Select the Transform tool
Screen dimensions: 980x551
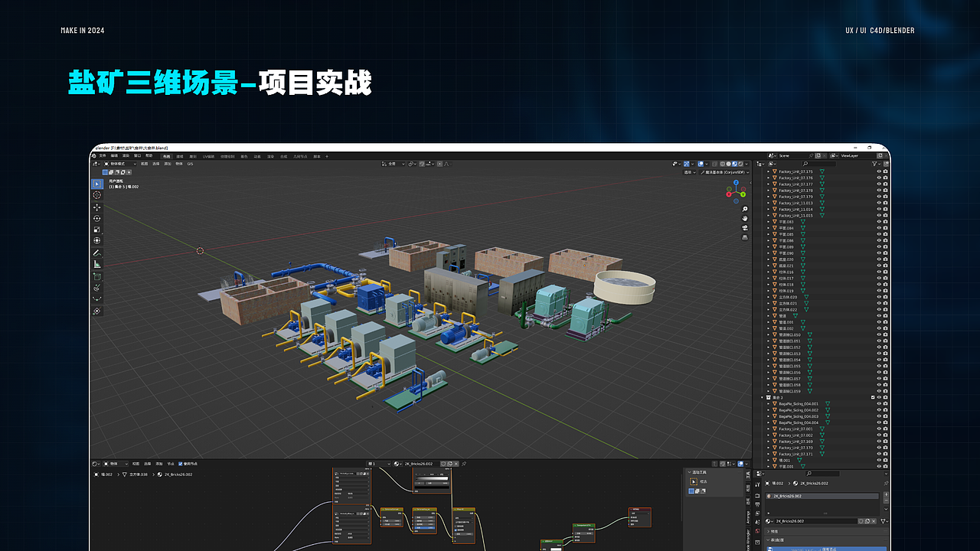pos(97,240)
